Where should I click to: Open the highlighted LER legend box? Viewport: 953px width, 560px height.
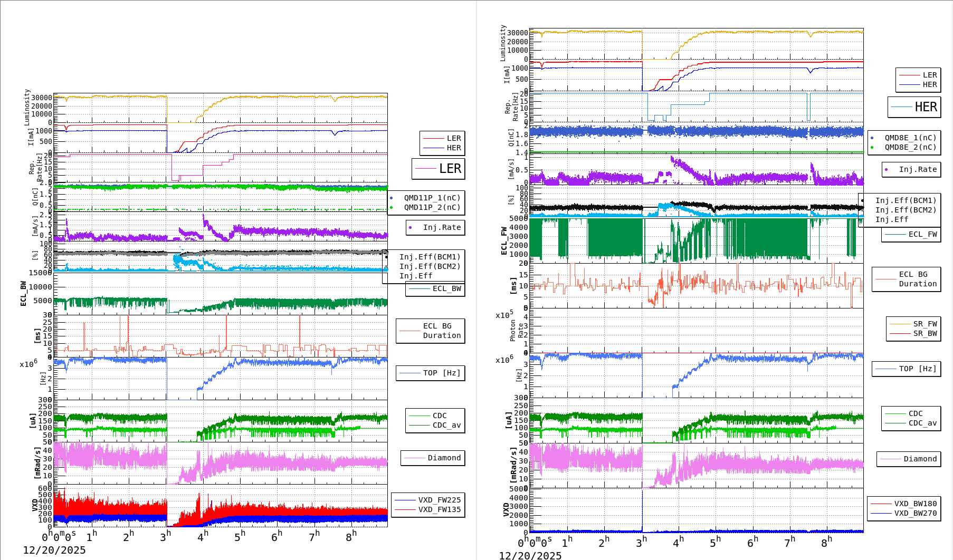pos(439,169)
